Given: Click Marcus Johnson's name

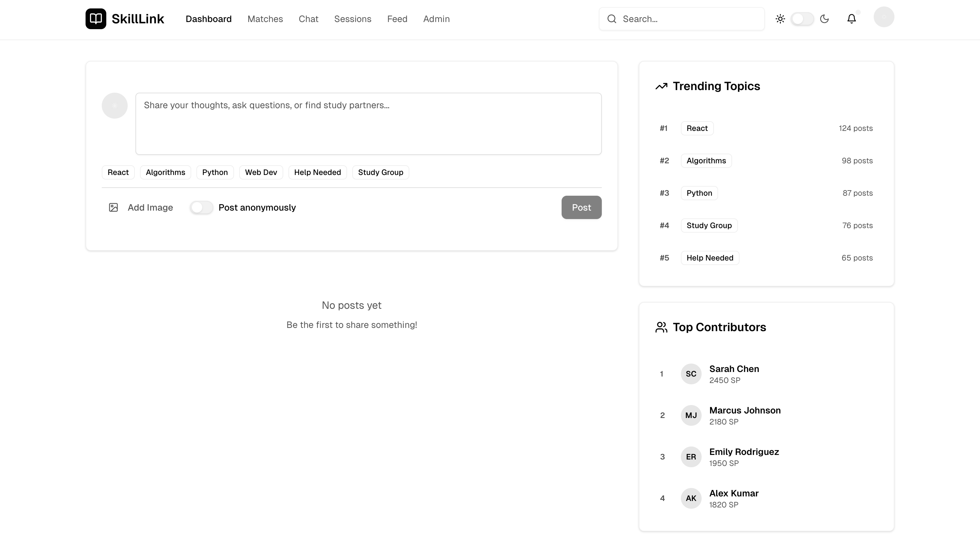Looking at the screenshot, I should (x=745, y=411).
